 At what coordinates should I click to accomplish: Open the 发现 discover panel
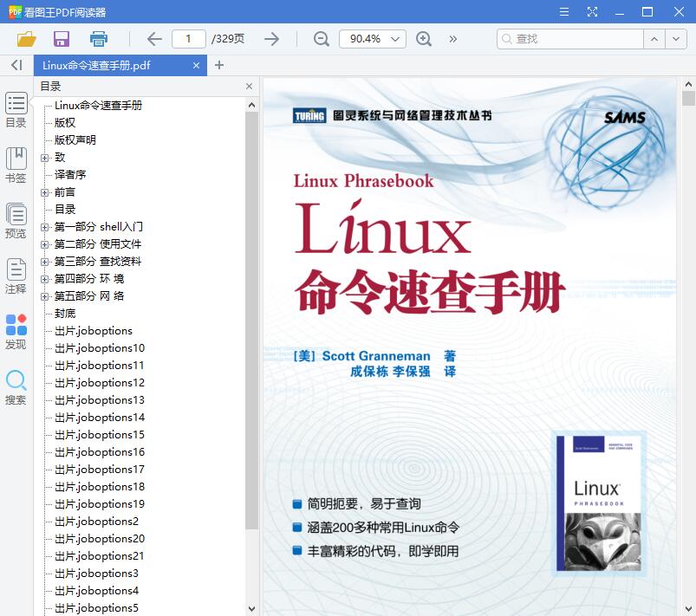click(x=16, y=332)
